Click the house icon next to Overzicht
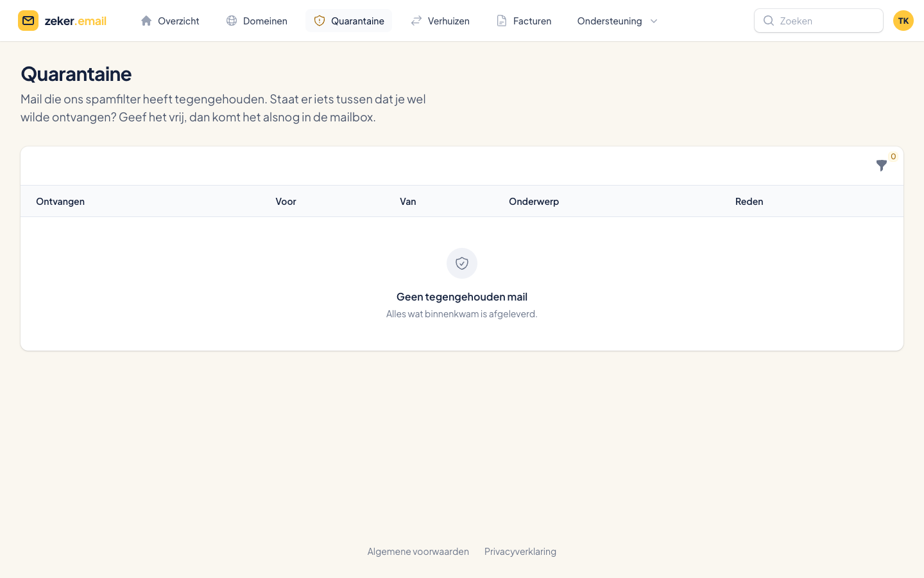Screen dimensions: 924x578 pos(146,21)
